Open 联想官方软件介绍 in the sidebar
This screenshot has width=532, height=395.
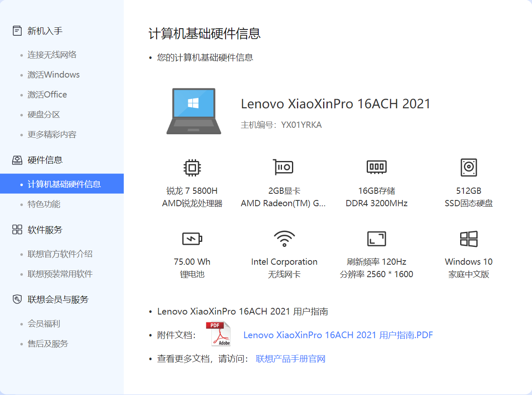[60, 254]
